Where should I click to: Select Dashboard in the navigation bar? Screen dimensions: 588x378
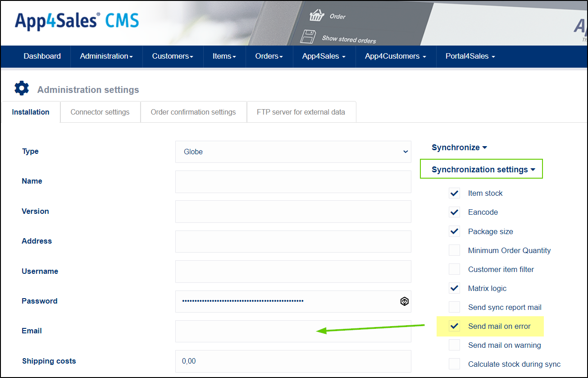[42, 56]
